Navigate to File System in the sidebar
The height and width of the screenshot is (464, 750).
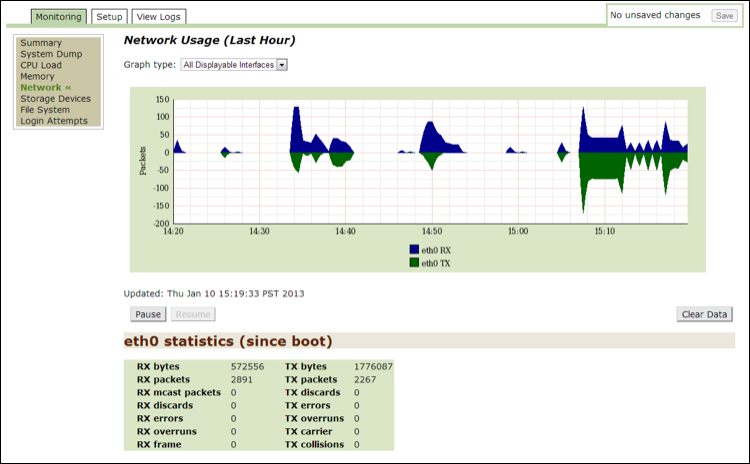[45, 110]
